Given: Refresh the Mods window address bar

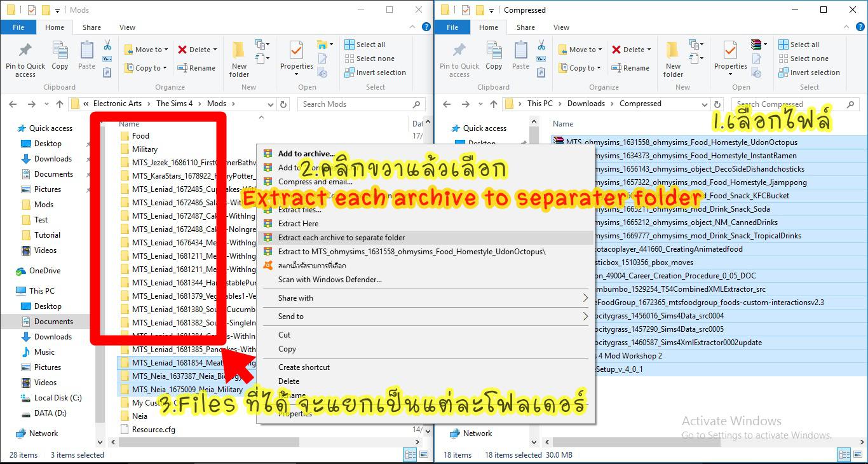Looking at the screenshot, I should pos(283,104).
